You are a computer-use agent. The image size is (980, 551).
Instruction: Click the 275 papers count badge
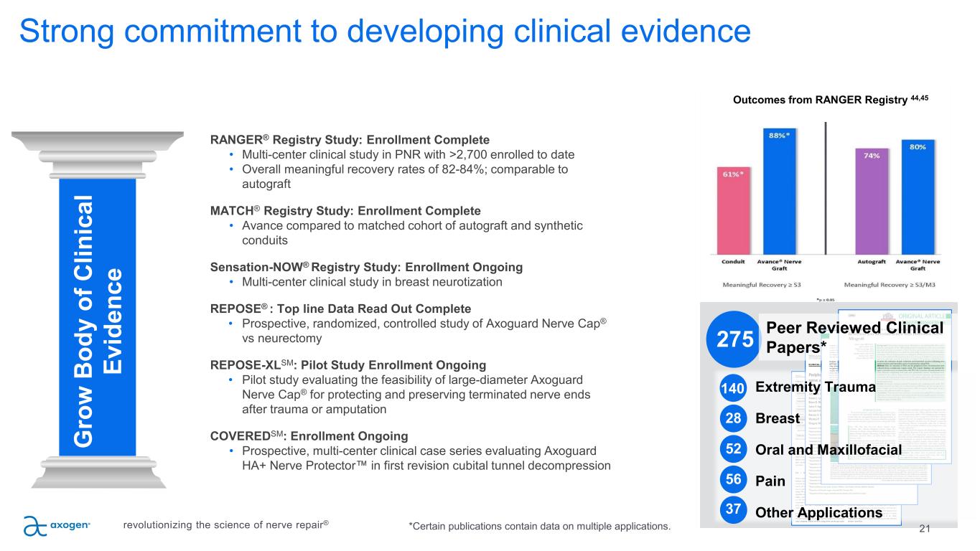tap(732, 338)
